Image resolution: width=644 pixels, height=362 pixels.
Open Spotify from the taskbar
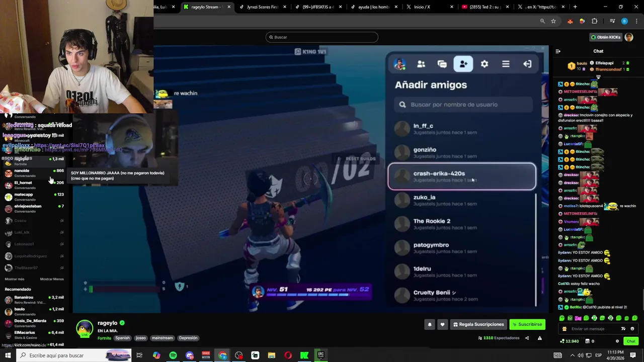click(173, 355)
